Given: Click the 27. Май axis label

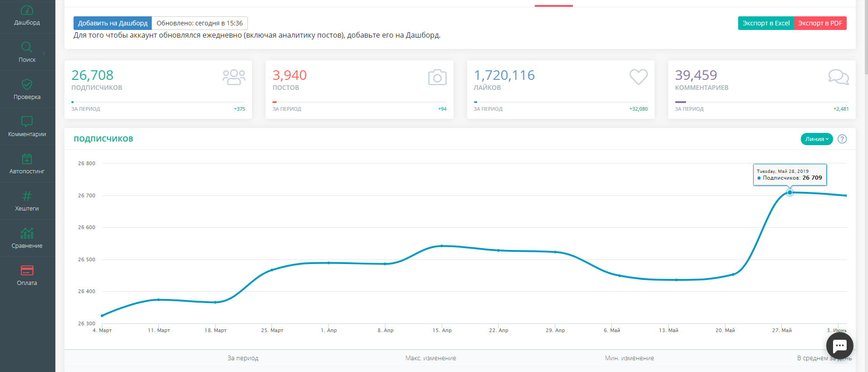Looking at the screenshot, I should pyautogui.click(x=782, y=330).
